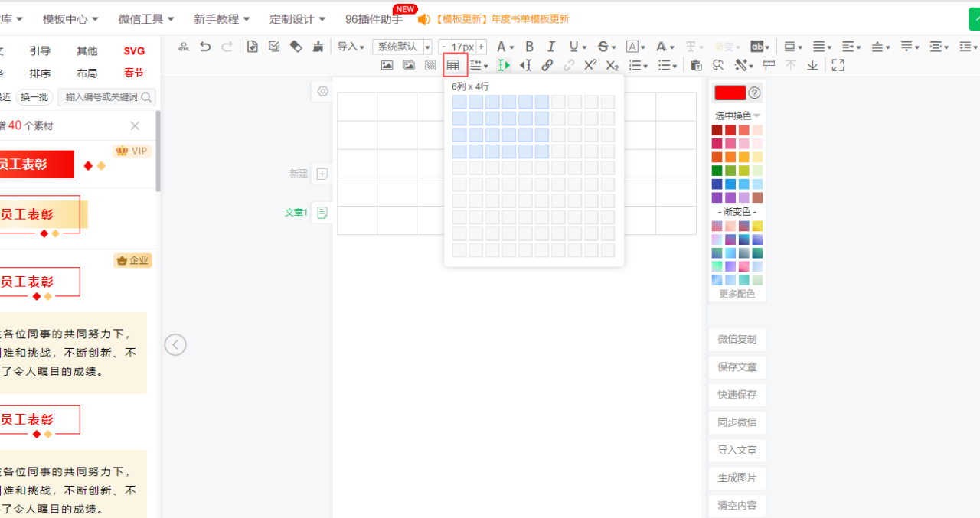Viewport: 980px width, 518px height.
Task: Expand the 选中换色 dropdown
Action: click(737, 116)
